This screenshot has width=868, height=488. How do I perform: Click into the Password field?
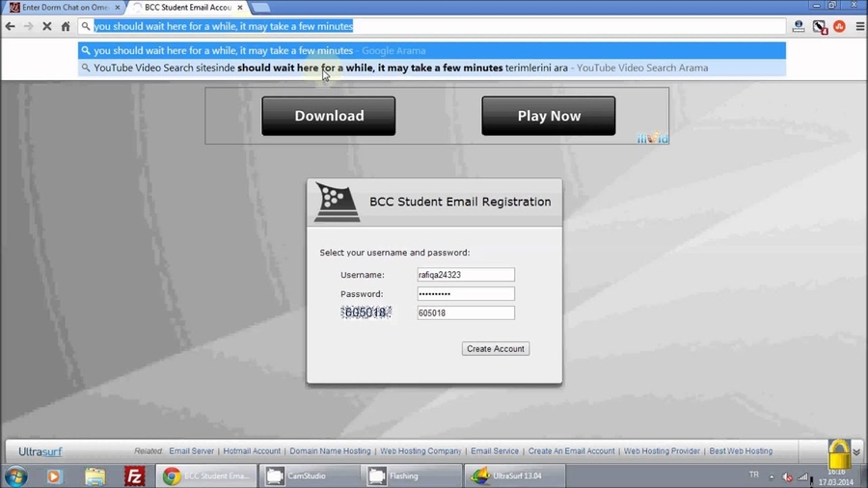[466, 294]
